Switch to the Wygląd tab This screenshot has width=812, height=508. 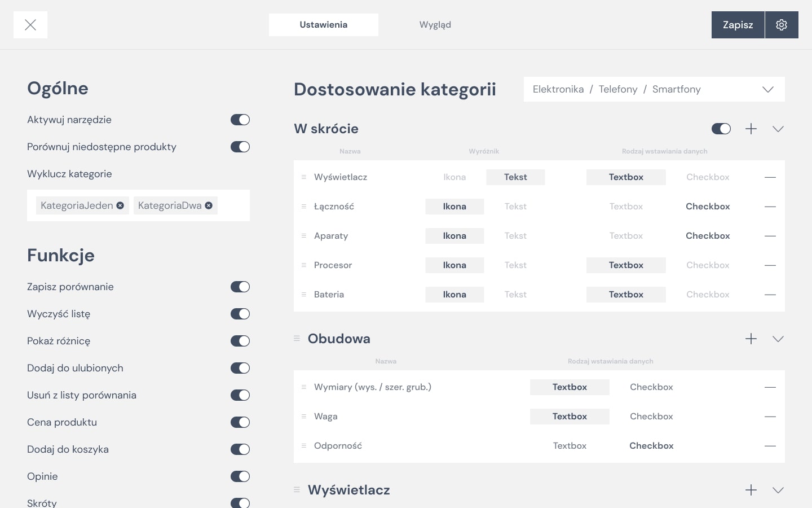pos(435,25)
